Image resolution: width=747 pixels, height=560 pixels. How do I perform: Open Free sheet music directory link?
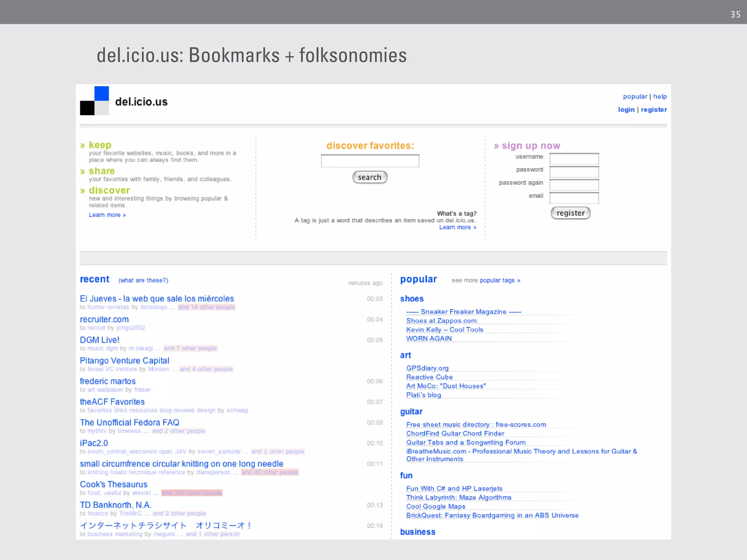[476, 425]
